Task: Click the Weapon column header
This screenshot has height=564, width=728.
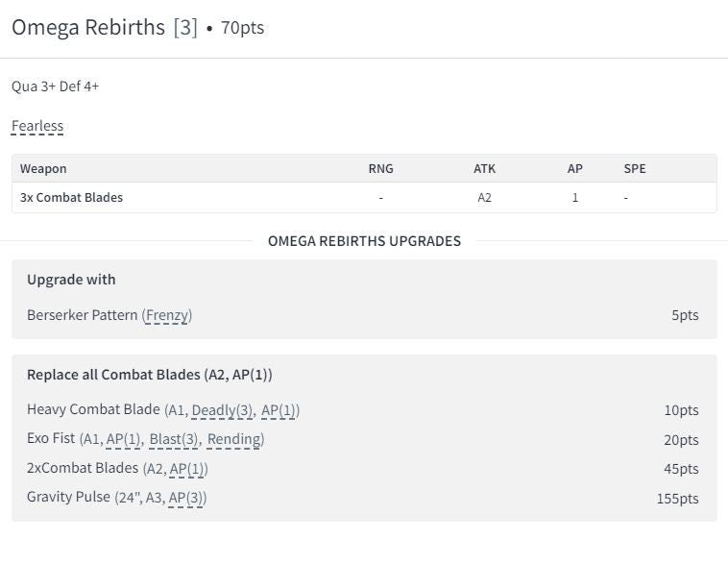Action: (43, 168)
